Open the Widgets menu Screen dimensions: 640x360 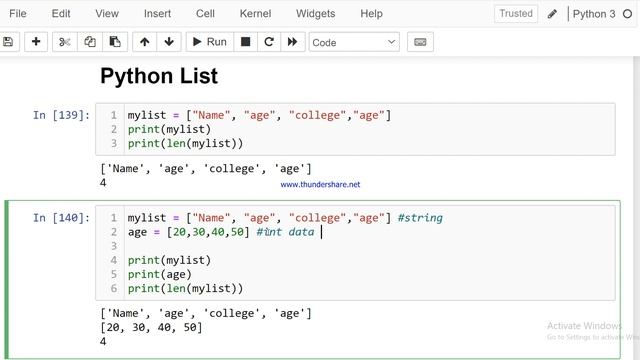click(316, 13)
